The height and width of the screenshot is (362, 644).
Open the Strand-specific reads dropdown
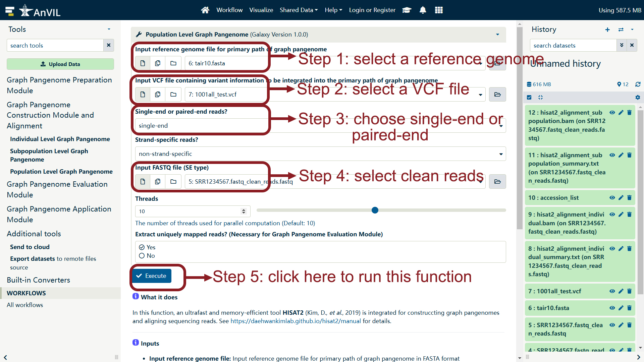click(x=320, y=154)
